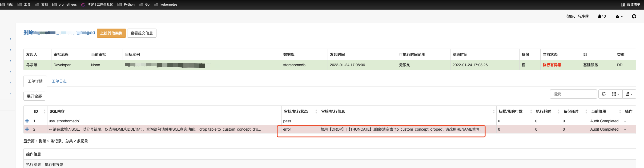This screenshot has width=644, height=168.
Task: Expand row 2 with the plus icon
Action: (27, 129)
